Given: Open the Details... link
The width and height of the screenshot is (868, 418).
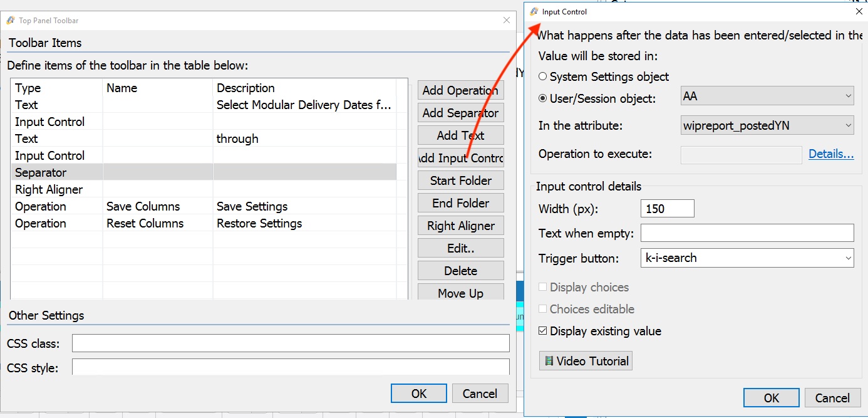Looking at the screenshot, I should (x=831, y=154).
